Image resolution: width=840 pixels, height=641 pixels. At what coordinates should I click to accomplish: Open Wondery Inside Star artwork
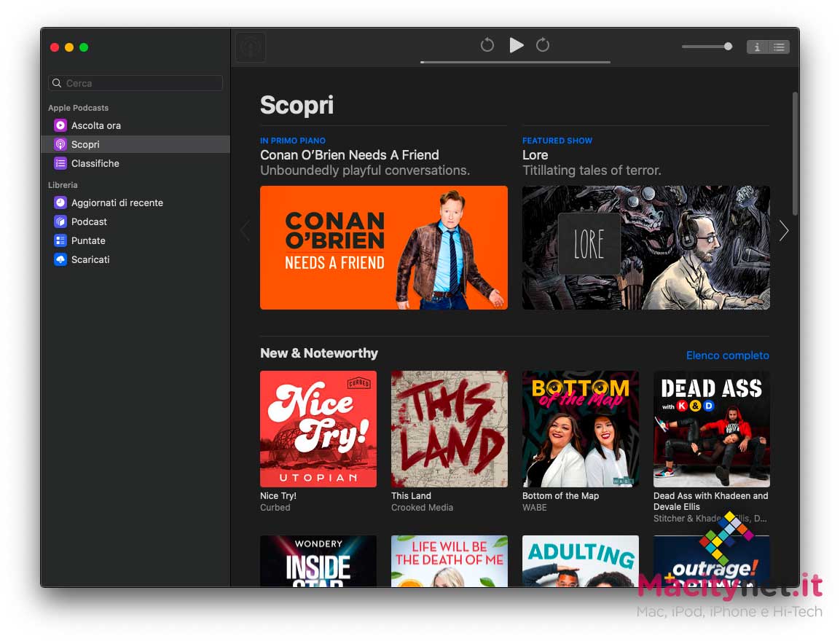[x=318, y=561]
